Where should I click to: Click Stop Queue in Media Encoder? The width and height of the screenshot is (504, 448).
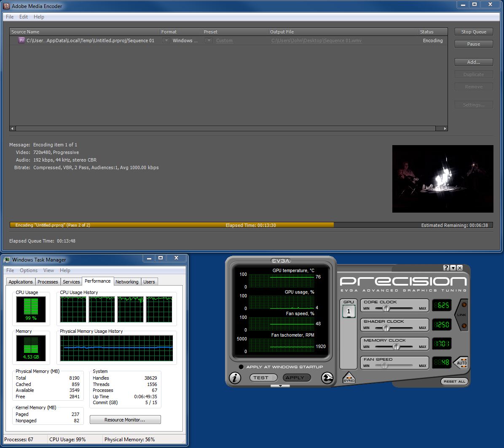[x=474, y=32]
